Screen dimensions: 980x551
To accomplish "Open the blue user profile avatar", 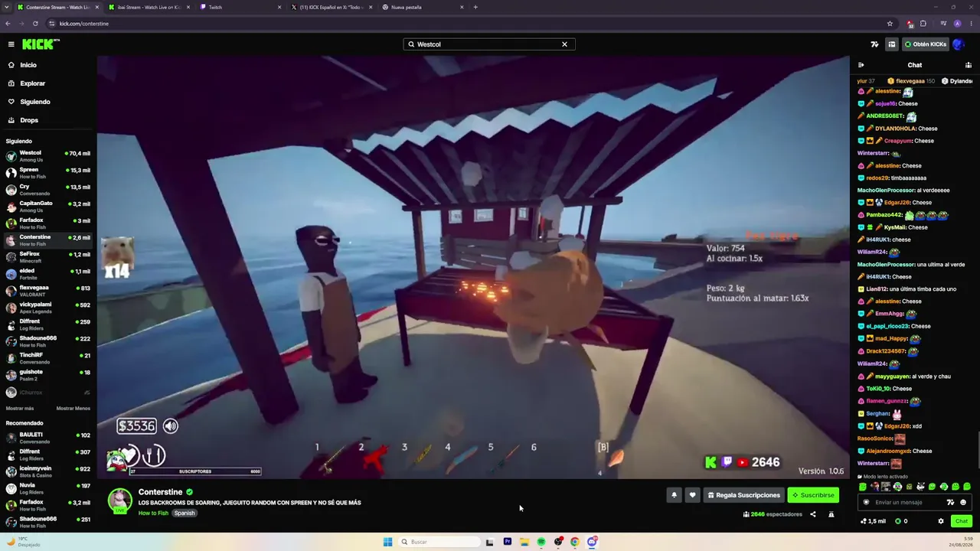I will click(x=958, y=44).
